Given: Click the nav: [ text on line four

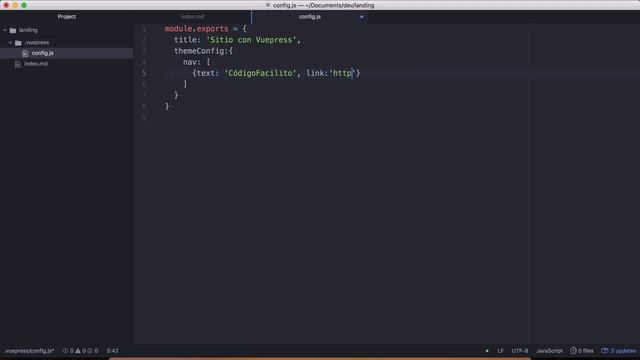Looking at the screenshot, I should (197, 62).
